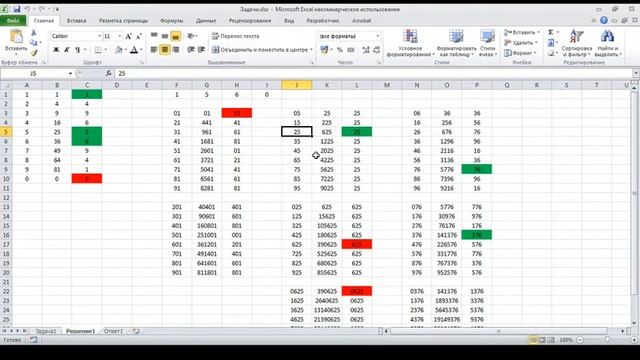Open font color A swatch
Screen dimensions: 640x360
[x=134, y=50]
